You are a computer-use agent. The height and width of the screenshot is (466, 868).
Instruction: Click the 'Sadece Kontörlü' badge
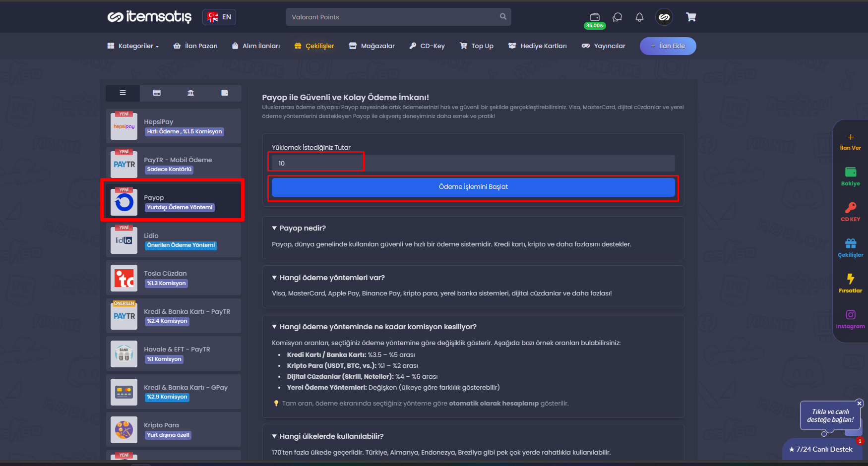tap(169, 170)
